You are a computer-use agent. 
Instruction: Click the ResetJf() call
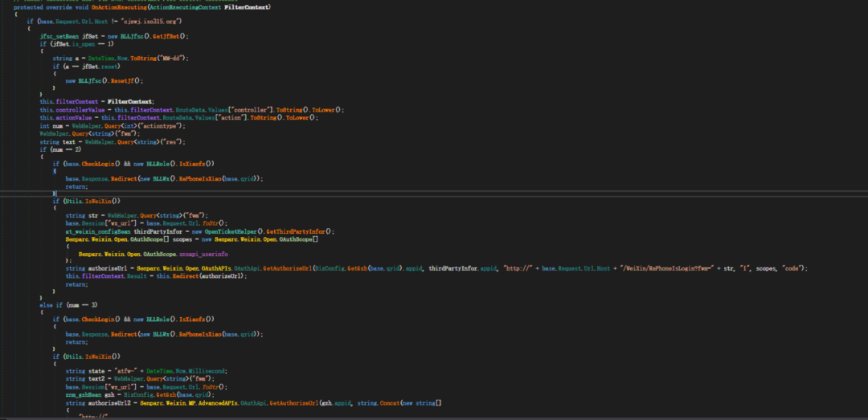point(125,81)
